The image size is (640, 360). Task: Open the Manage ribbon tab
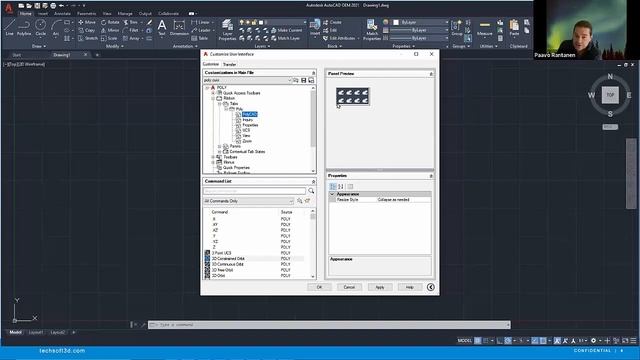point(125,13)
